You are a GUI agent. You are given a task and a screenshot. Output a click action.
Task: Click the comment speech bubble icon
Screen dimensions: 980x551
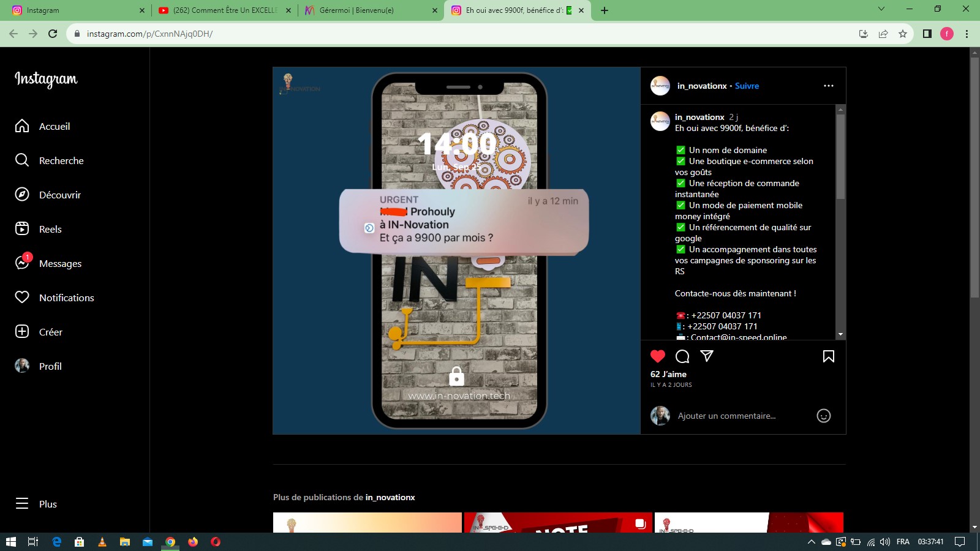point(682,356)
